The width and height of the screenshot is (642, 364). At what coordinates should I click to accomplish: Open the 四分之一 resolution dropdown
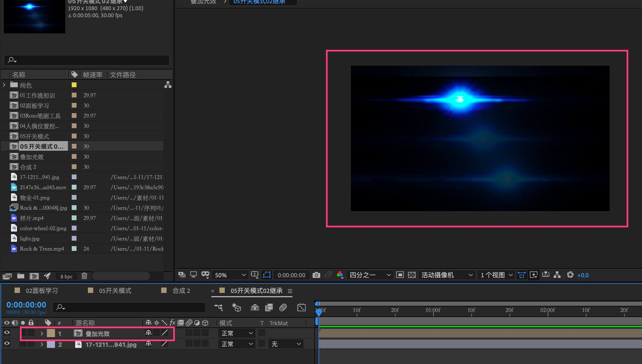point(370,275)
